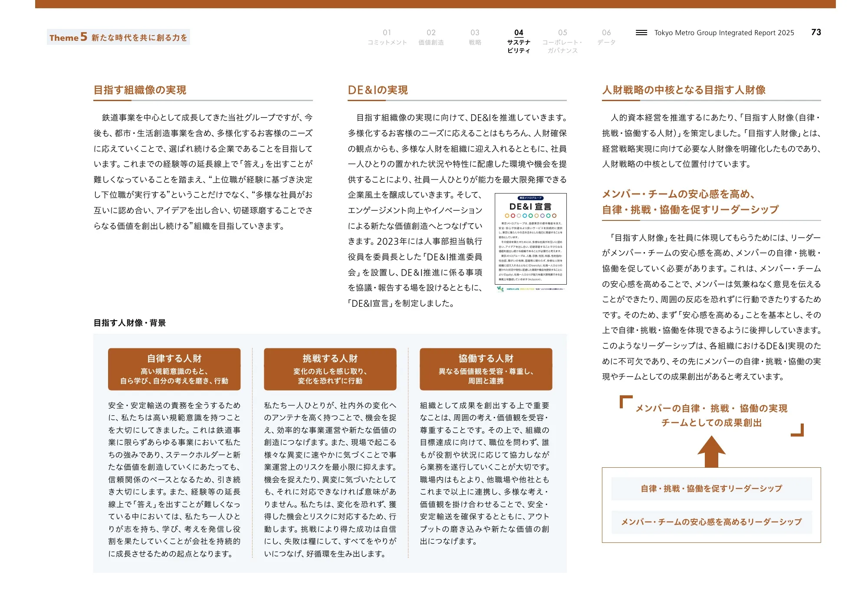Click the DE&I宣言 document thumbnail

[530, 243]
